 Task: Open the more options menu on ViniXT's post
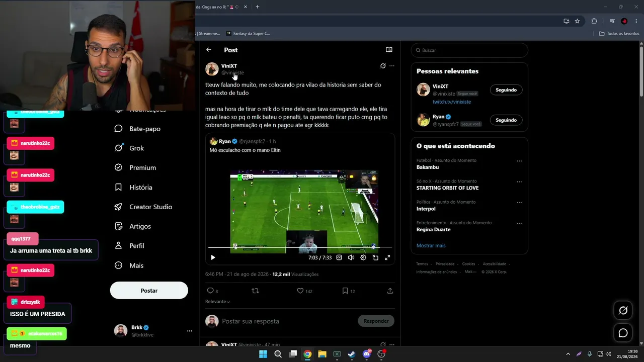[x=392, y=66]
